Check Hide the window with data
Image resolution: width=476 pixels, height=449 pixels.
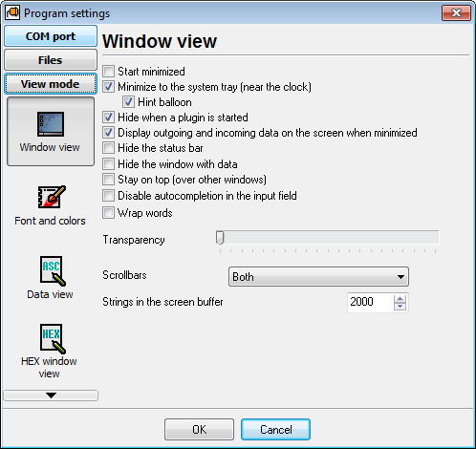pyautogui.click(x=108, y=164)
